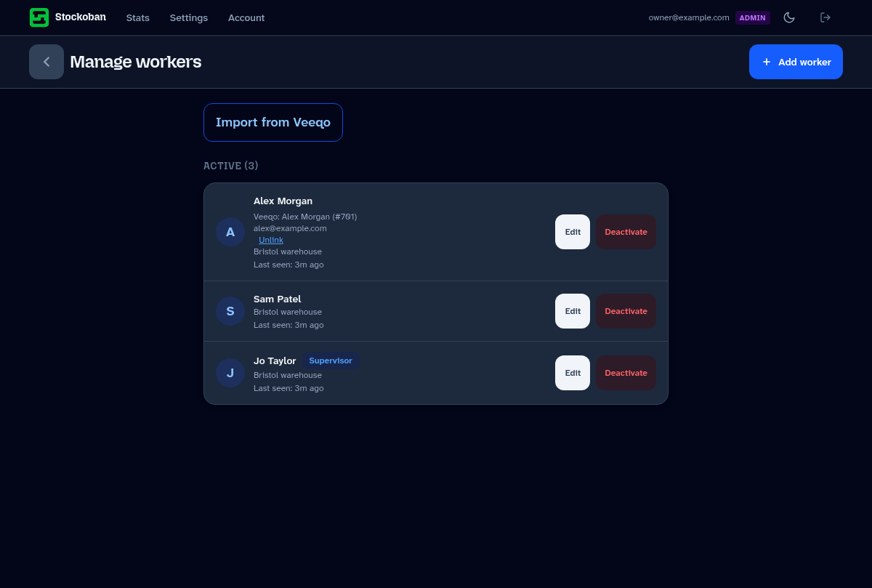This screenshot has width=872, height=588.
Task: Click the Add worker button
Action: (x=796, y=62)
